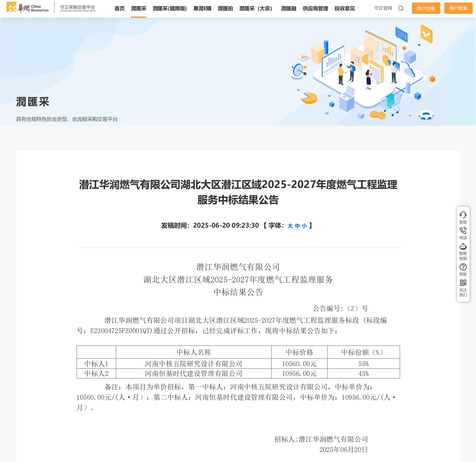Click banner slogan 具有合规特色的全类型、全流程采购交易平台
Image resolution: width=476 pixels, height=462 pixels.
coord(67,119)
